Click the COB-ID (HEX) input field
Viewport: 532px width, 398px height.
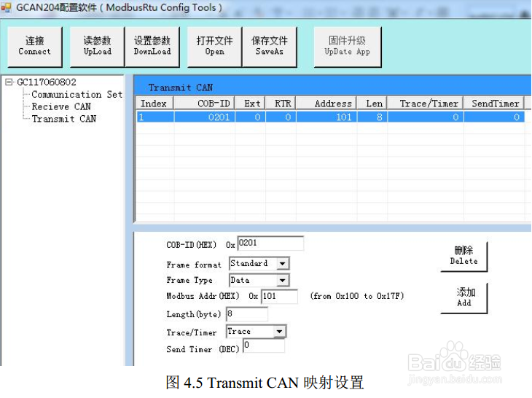tap(270, 243)
